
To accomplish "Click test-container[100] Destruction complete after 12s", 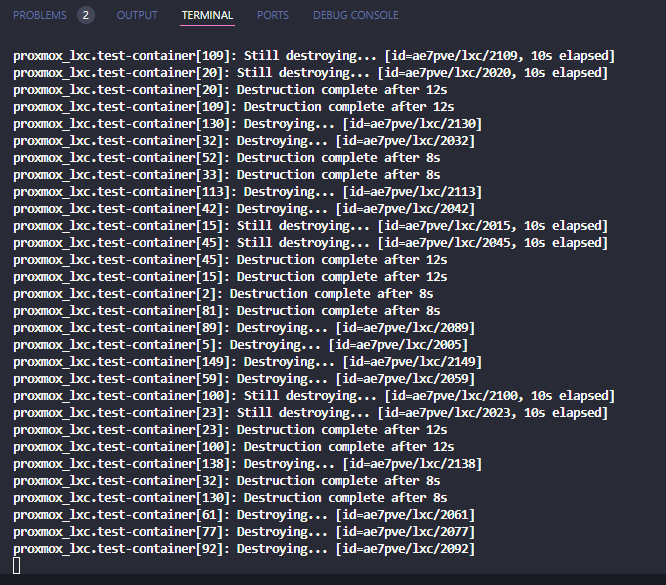I will [234, 447].
